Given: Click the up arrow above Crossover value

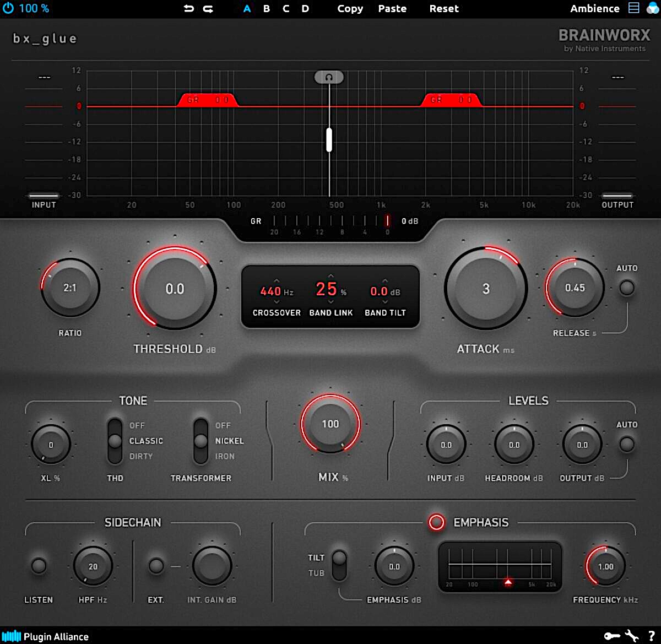Looking at the screenshot, I should 277,280.
